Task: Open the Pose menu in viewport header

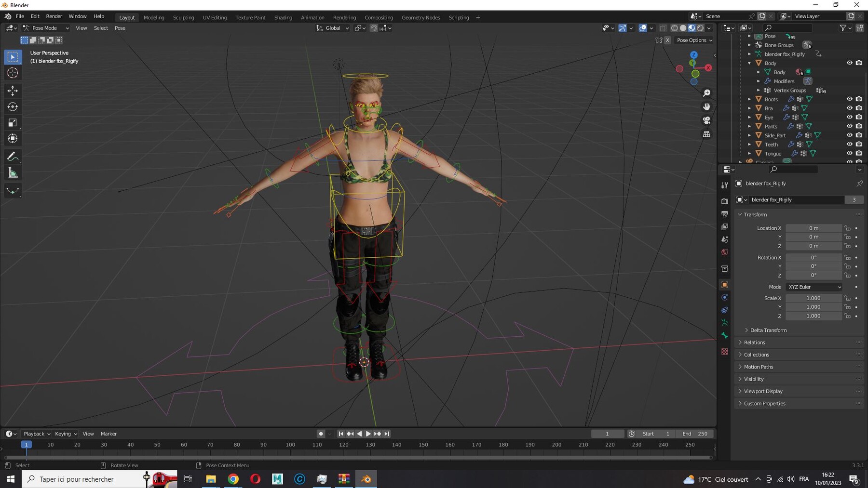Action: point(120,28)
